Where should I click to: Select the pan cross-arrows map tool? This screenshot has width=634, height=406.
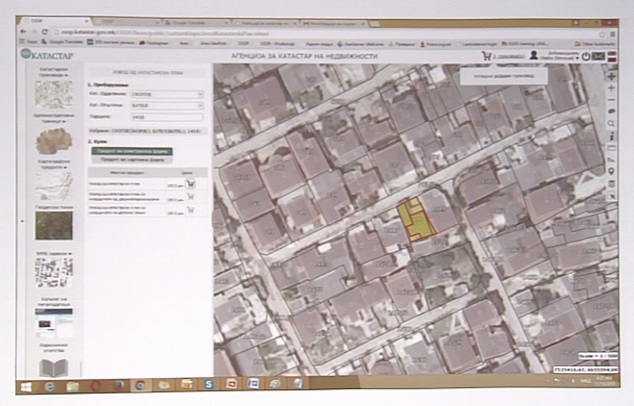point(611,76)
